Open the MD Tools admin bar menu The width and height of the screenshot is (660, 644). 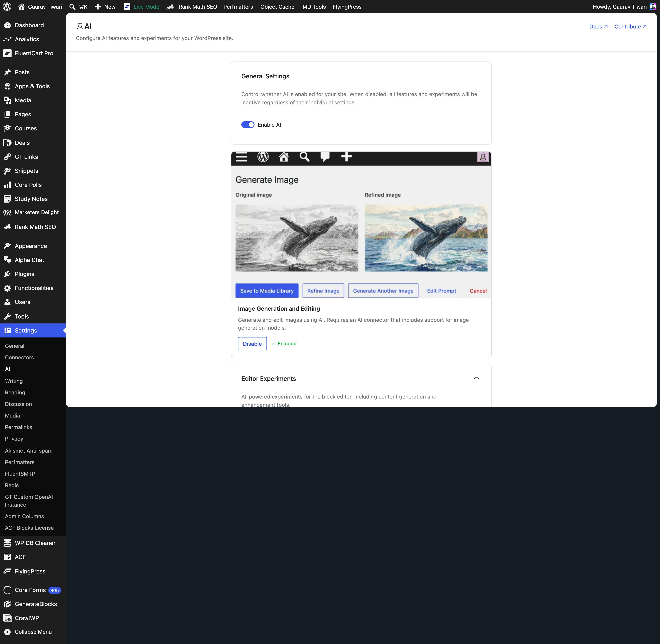(314, 7)
